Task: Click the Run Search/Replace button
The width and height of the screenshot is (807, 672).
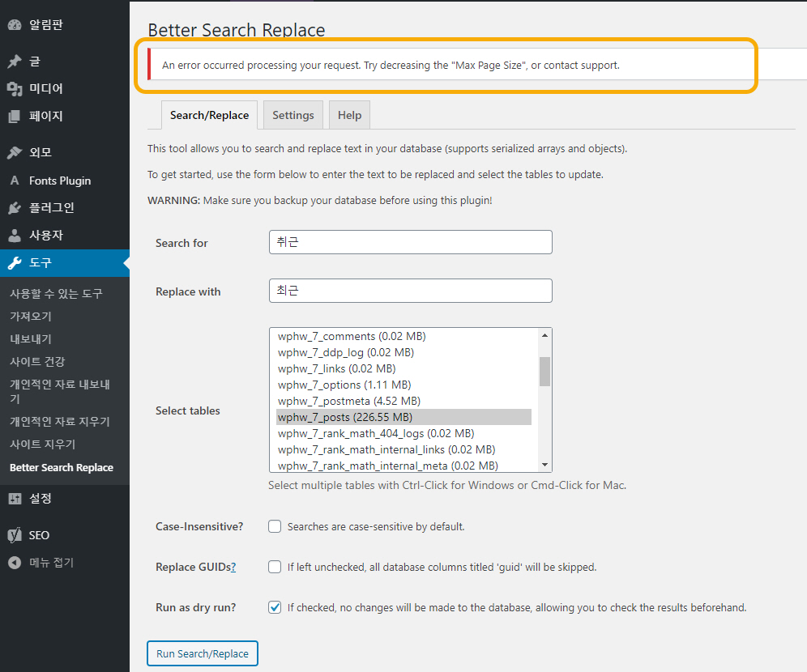Action: tap(203, 653)
